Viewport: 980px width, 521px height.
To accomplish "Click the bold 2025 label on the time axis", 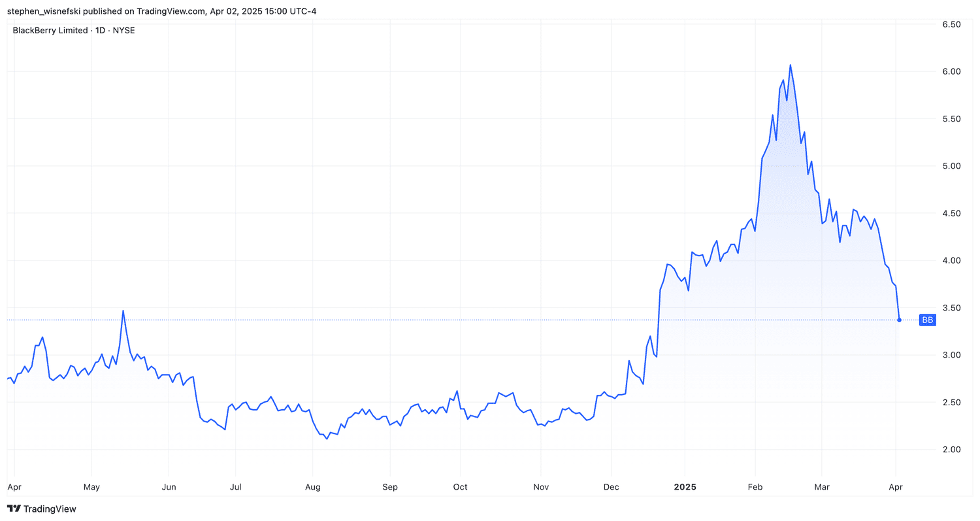I will [685, 487].
